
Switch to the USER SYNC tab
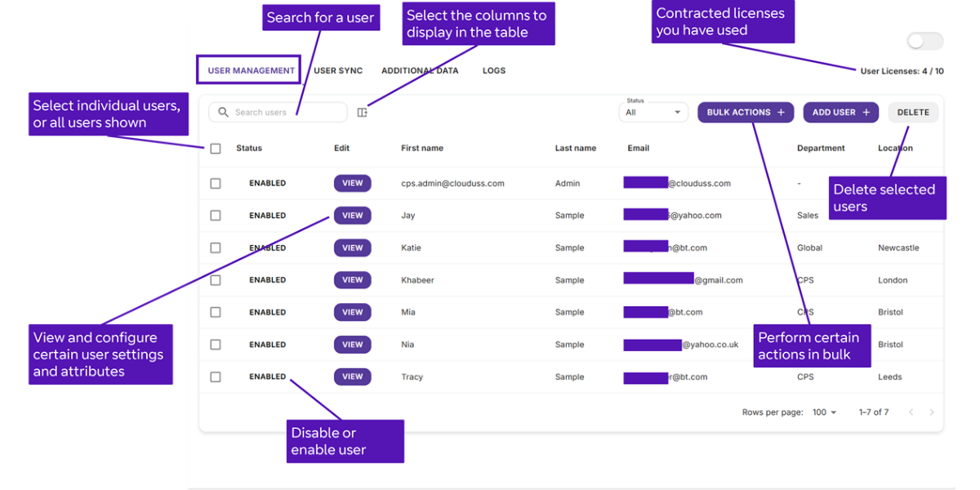coord(338,70)
